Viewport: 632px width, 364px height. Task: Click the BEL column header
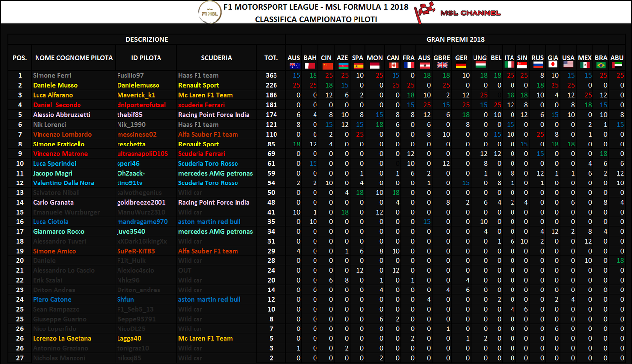(x=496, y=58)
